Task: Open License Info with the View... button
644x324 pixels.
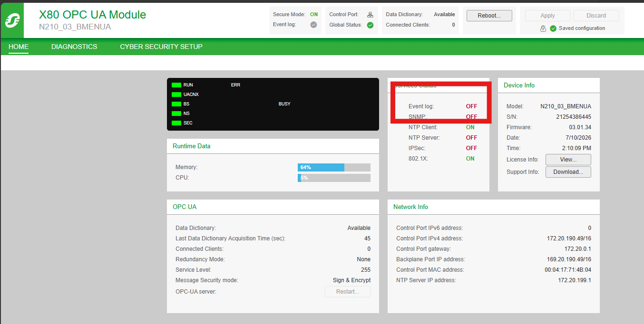Action: coord(568,160)
